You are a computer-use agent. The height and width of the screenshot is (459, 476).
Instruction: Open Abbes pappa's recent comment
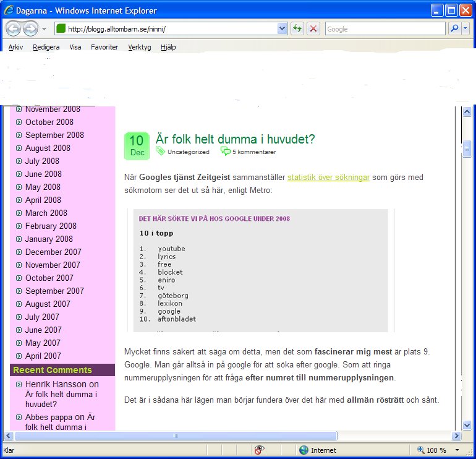pos(61,423)
